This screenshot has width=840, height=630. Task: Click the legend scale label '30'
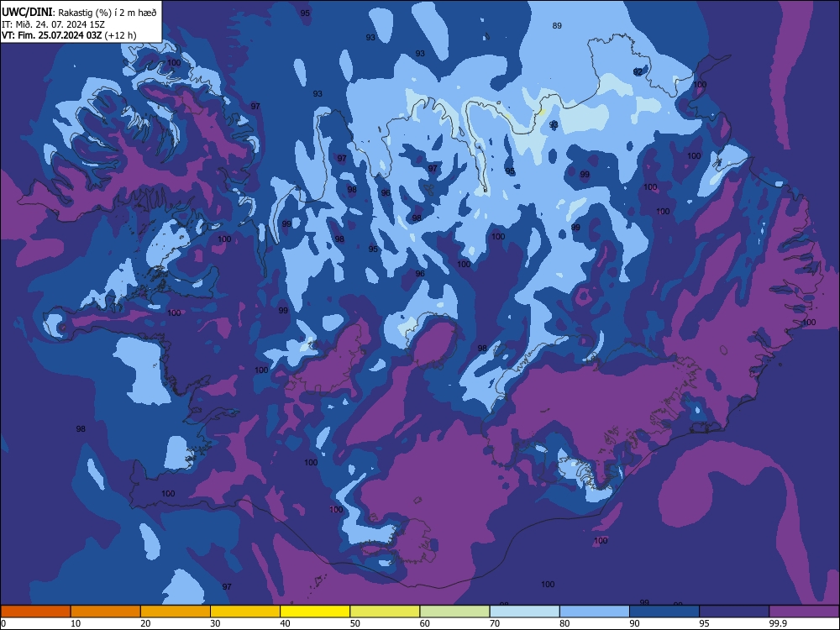(x=215, y=623)
